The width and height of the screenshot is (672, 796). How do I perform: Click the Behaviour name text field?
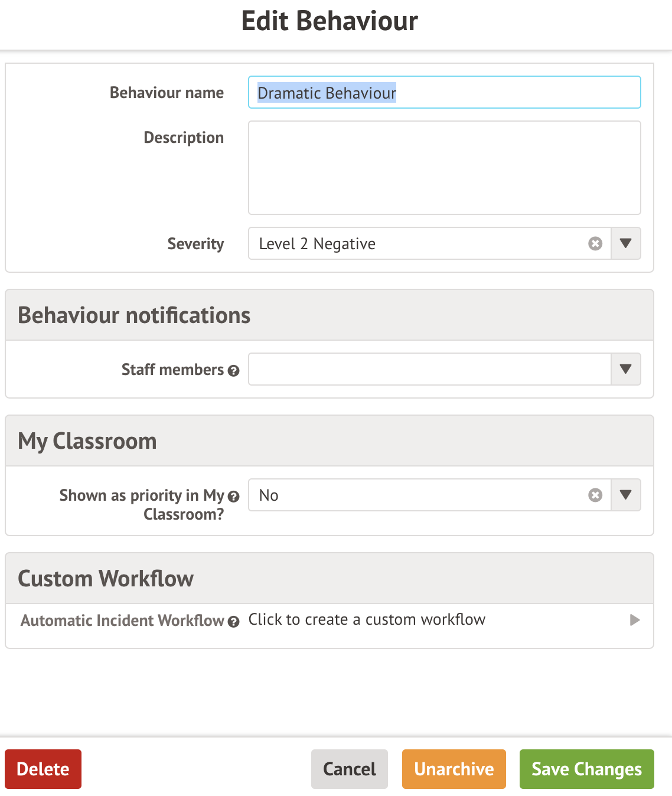pos(444,93)
